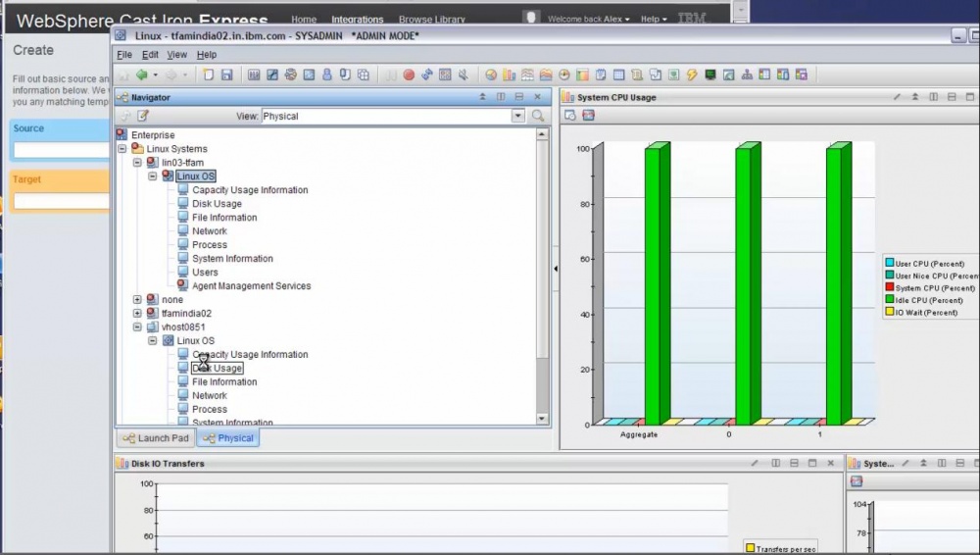Select Users under lin03-tfam Linux OS
Screen dimensions: 980x555
pyautogui.click(x=205, y=273)
